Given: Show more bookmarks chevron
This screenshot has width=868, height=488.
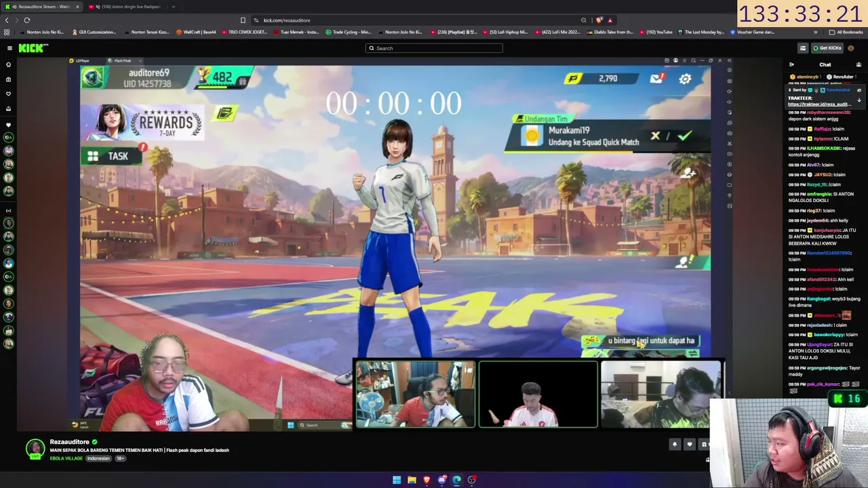Looking at the screenshot, I should 816,32.
